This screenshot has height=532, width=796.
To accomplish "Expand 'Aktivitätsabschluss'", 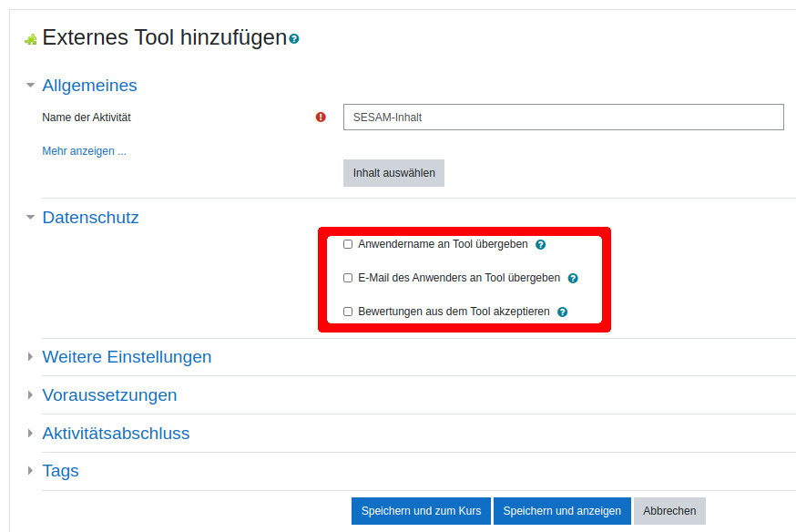I will click(x=116, y=434).
